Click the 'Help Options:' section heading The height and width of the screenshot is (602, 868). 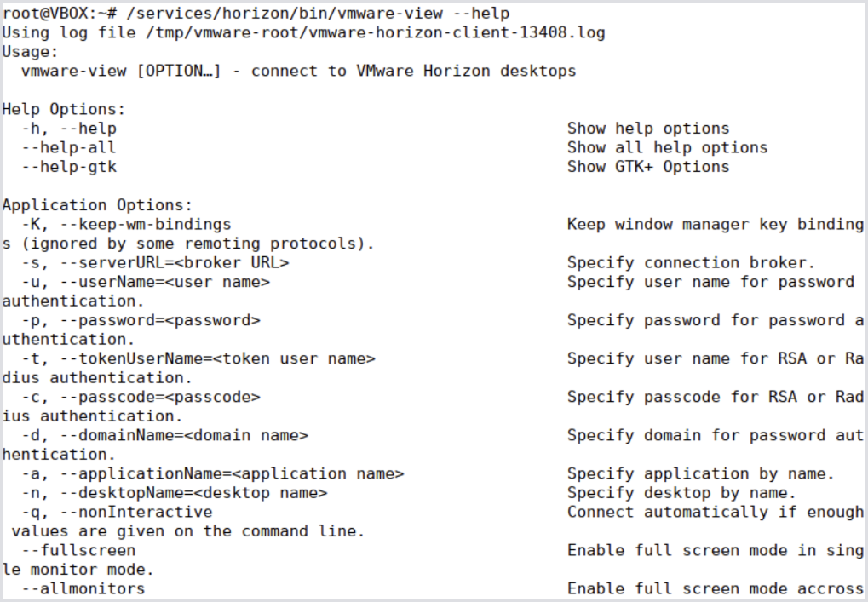[x=64, y=109]
